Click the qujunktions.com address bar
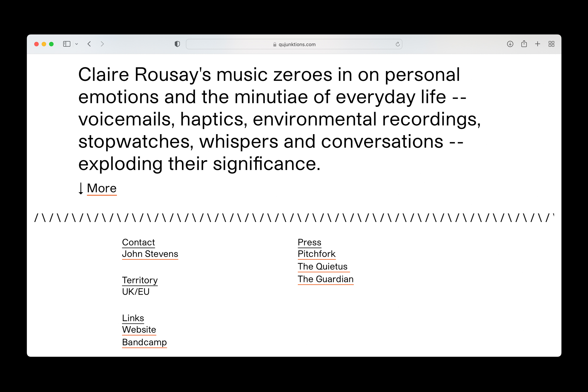Viewport: 588px width, 392px height. pos(294,44)
